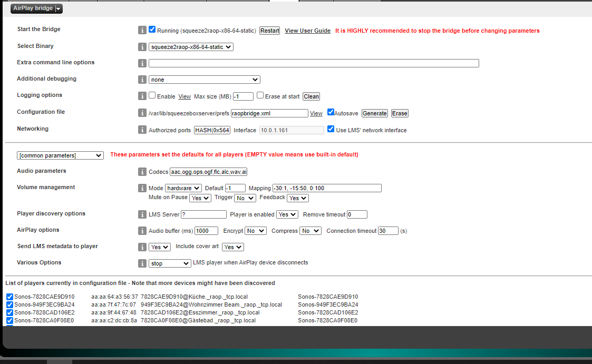Click LMS Server field
Image resolution: width=592 pixels, height=364 pixels.
(x=203, y=214)
